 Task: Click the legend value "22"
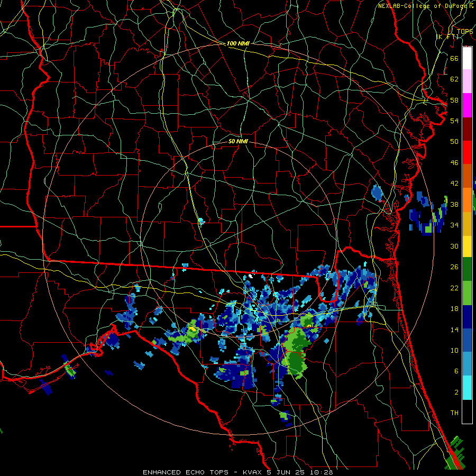click(454, 288)
